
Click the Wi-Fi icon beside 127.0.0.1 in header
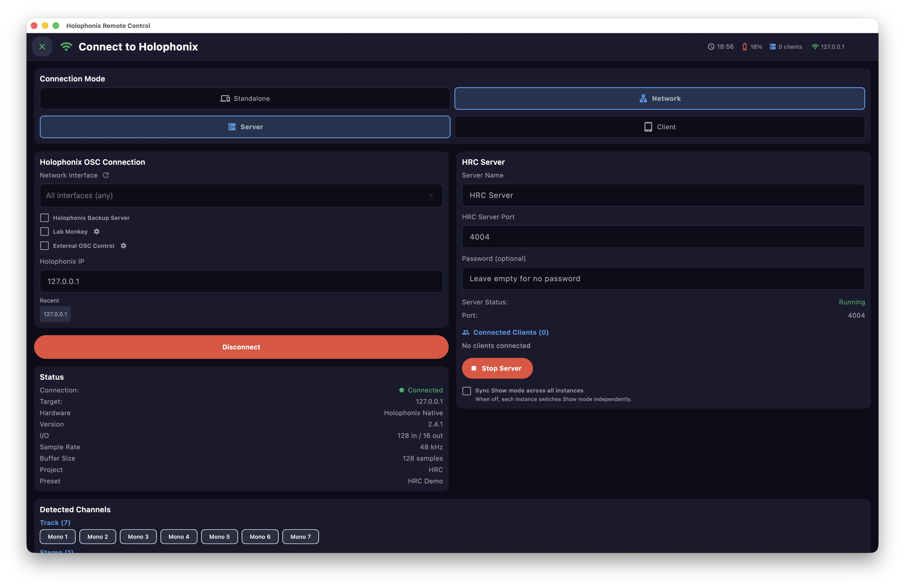point(815,47)
